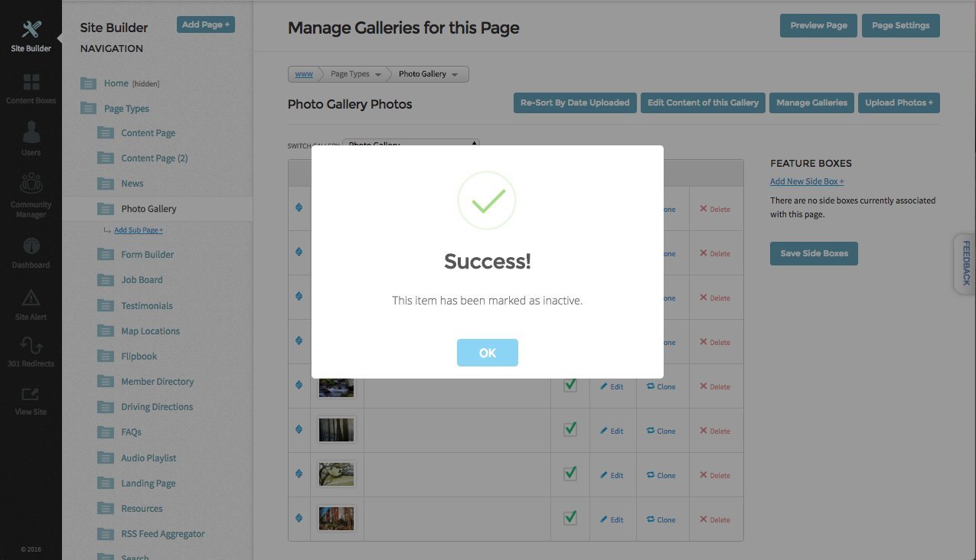The width and height of the screenshot is (976, 560).
Task: Open the Community Manager icon
Action: tap(31, 184)
